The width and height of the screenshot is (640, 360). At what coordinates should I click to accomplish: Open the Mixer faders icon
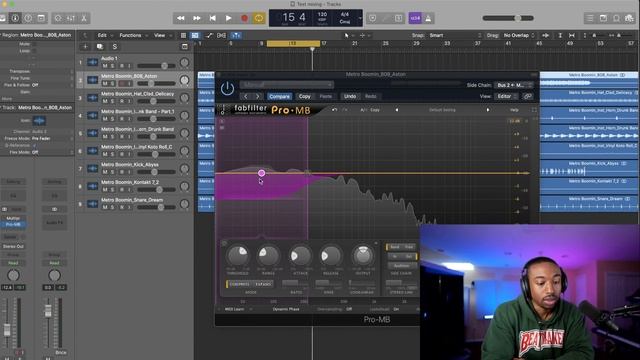point(71,18)
